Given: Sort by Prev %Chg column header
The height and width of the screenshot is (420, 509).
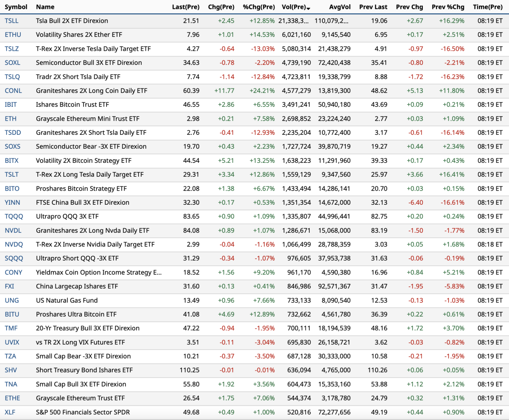Looking at the screenshot, I should (448, 7).
